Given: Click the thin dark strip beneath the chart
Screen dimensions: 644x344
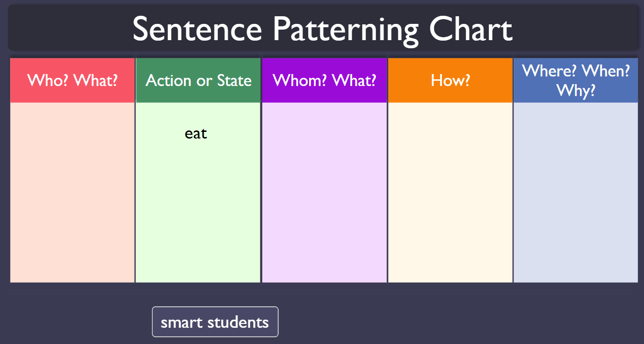Looking at the screenshot, I should tap(320, 290).
